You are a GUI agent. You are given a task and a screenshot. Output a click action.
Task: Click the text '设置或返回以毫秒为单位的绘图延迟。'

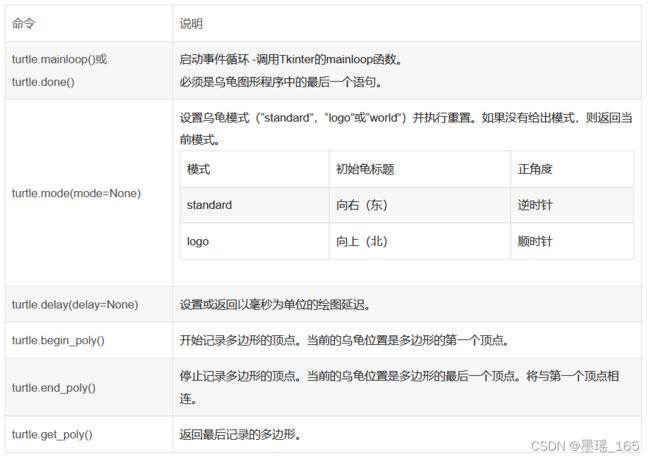[x=275, y=305]
